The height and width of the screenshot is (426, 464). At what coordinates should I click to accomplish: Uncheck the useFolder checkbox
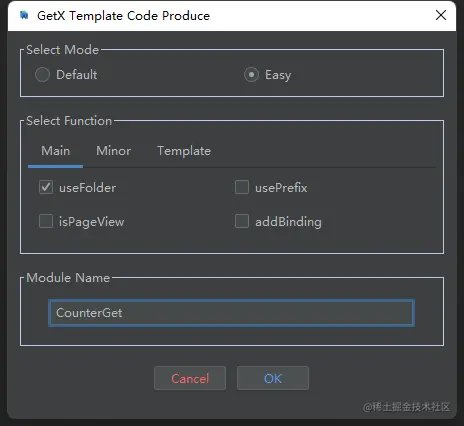click(46, 187)
